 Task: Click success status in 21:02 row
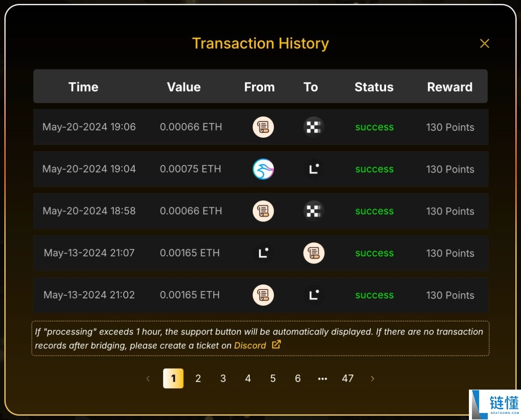point(374,295)
